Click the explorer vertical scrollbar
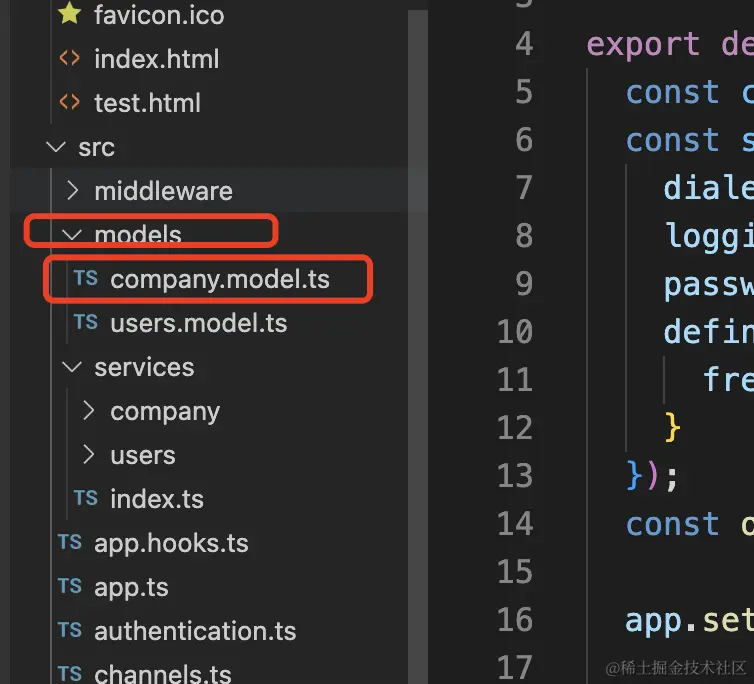This screenshot has height=684, width=754. [x=418, y=346]
